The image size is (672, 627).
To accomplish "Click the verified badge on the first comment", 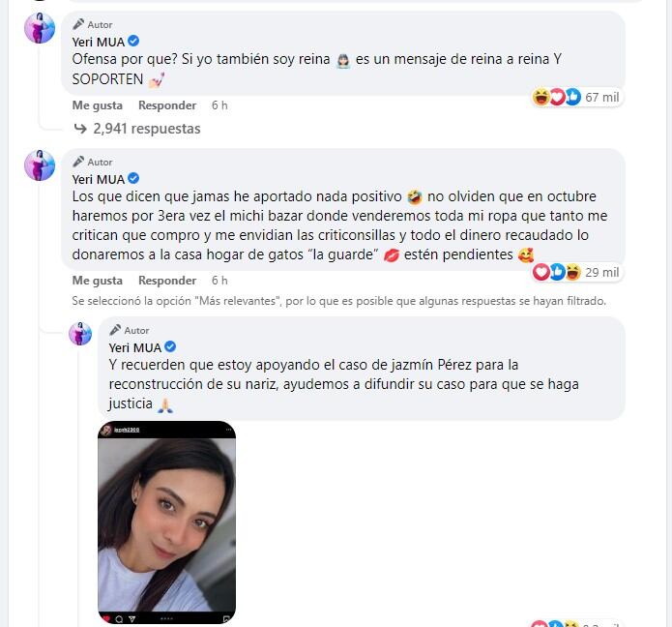I will 133,42.
